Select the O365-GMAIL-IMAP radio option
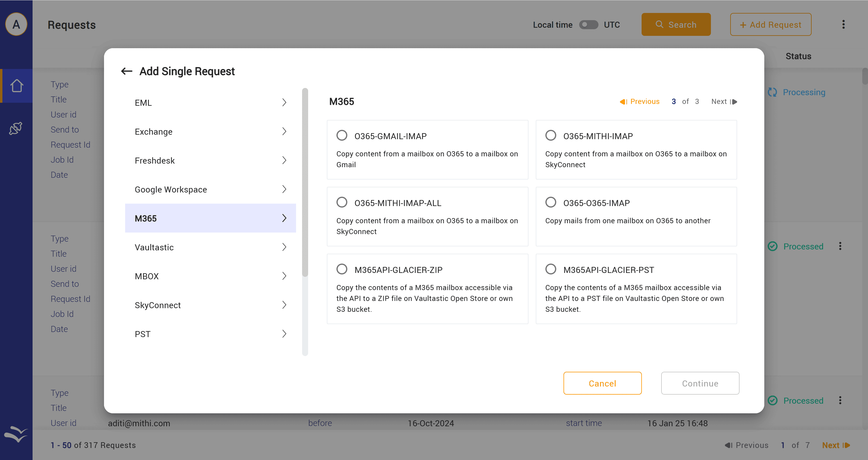Viewport: 868px width, 460px height. [342, 136]
